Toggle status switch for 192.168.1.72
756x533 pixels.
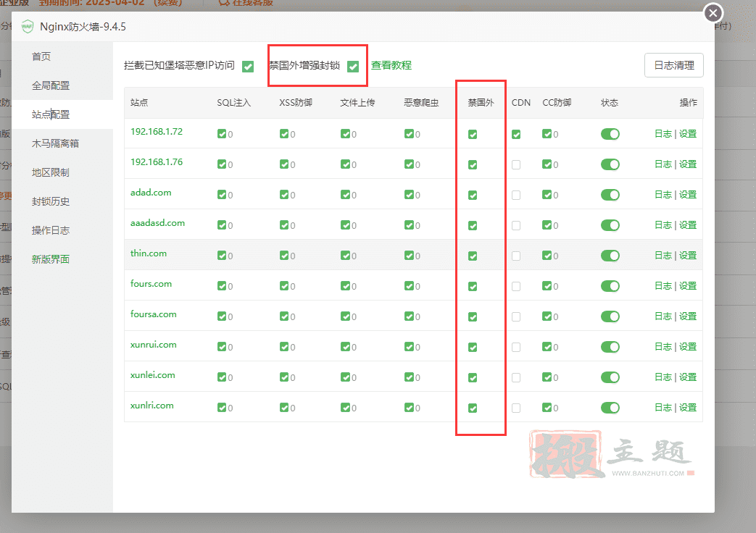610,134
